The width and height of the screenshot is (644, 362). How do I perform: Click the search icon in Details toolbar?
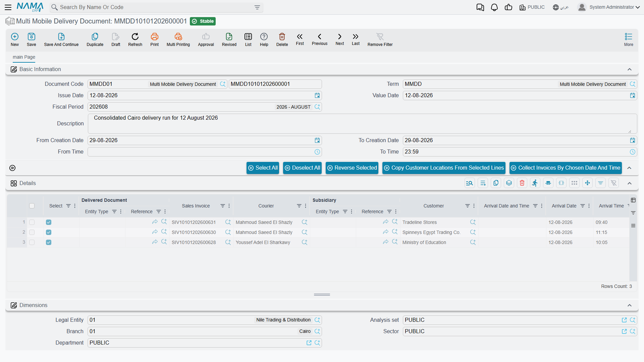coord(470,183)
